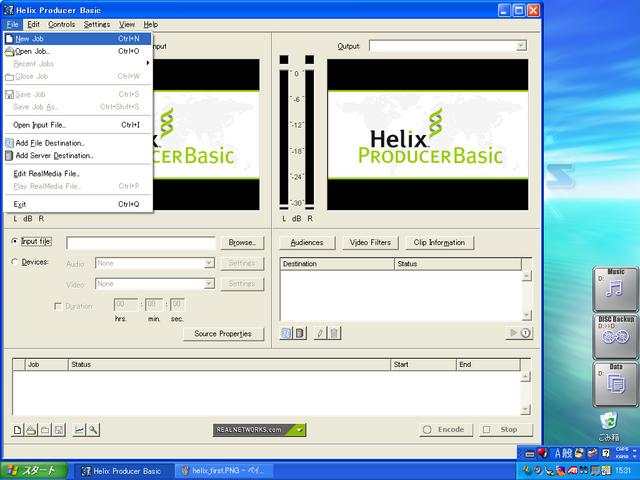Select the Input file radio button
This screenshot has height=480, width=640.
15,241
